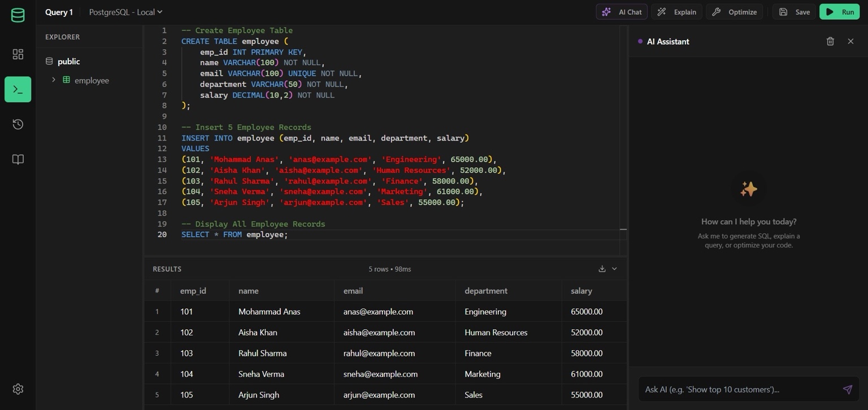Select the Mohammad Anas cell
Viewport: 868px width, 410px height.
[x=281, y=312]
